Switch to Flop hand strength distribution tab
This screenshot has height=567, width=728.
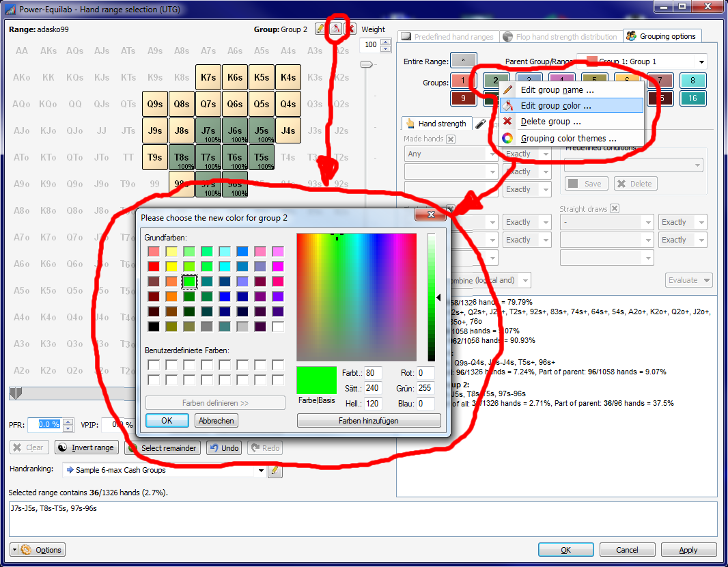pos(561,37)
